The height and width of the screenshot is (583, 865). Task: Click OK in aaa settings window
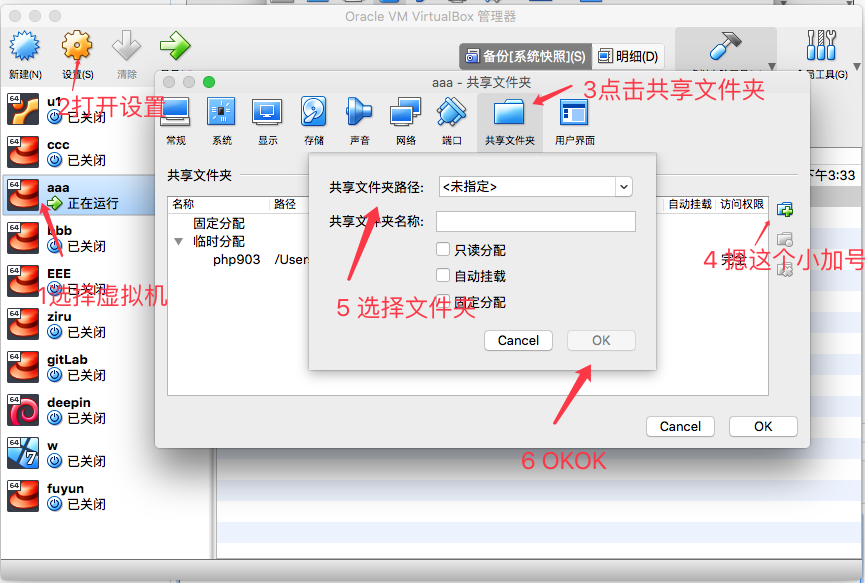pos(763,426)
